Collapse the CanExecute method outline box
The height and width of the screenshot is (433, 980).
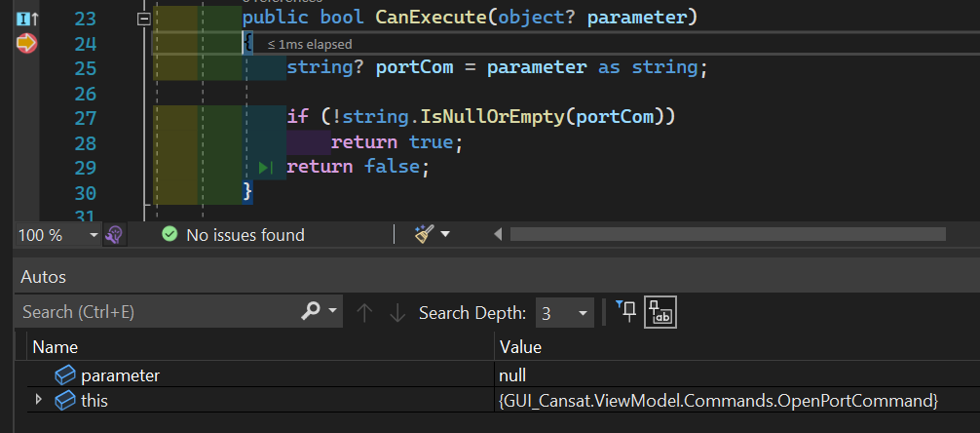[144, 20]
